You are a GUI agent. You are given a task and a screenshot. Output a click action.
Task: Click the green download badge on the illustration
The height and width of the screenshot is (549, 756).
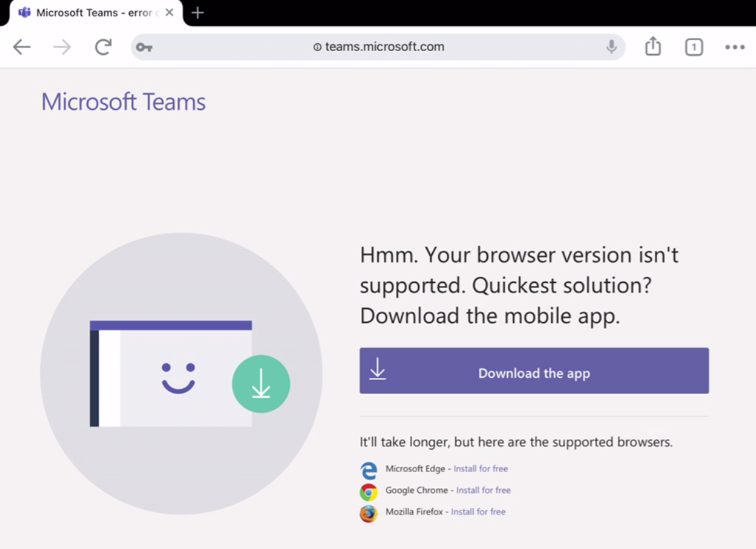click(x=261, y=383)
